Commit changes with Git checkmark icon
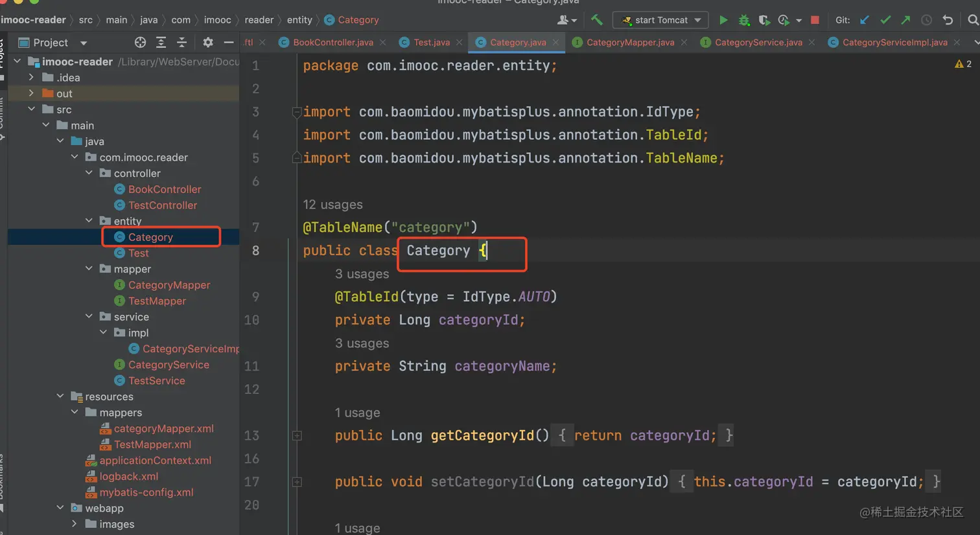The height and width of the screenshot is (535, 980). click(x=885, y=20)
